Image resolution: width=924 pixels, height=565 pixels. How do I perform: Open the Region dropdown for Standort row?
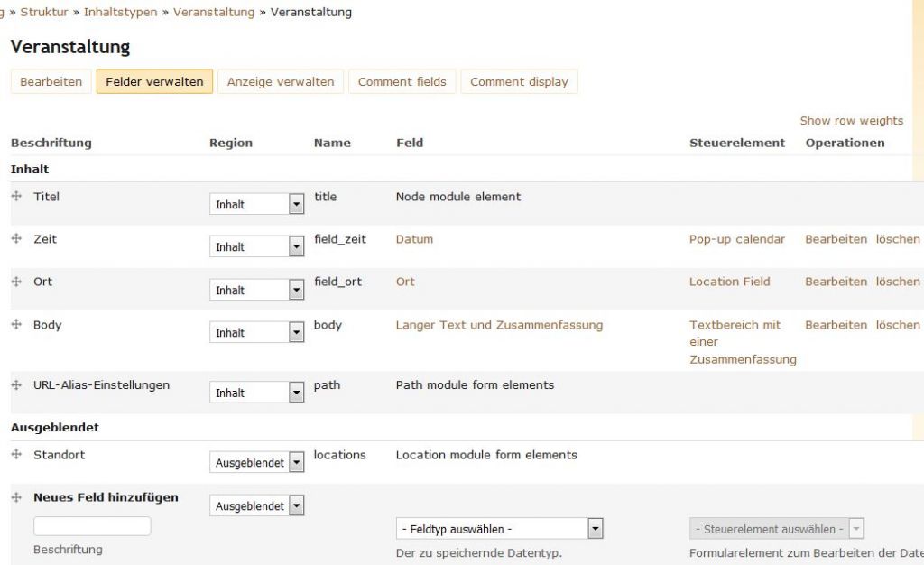[256, 463]
